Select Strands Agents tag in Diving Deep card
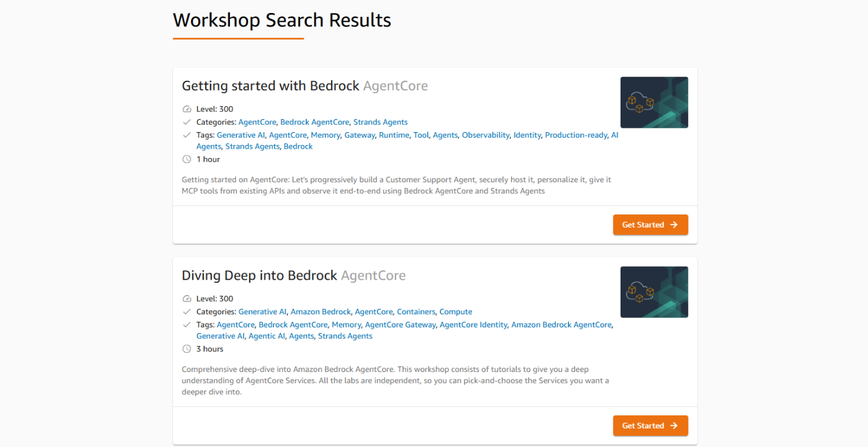 point(345,336)
